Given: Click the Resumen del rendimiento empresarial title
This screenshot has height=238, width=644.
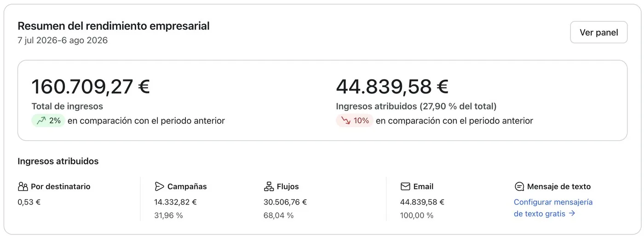Looking at the screenshot, I should point(114,26).
